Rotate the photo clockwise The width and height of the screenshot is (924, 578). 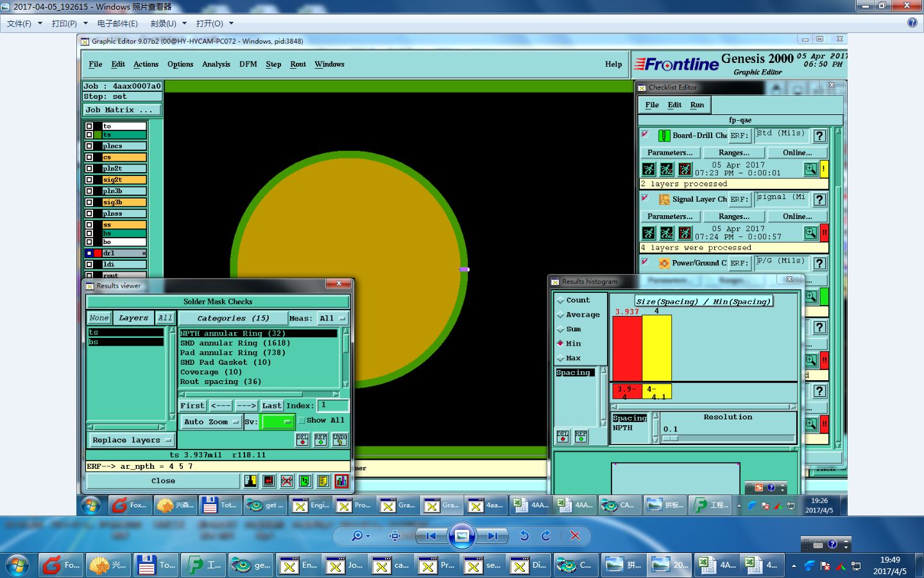point(546,536)
